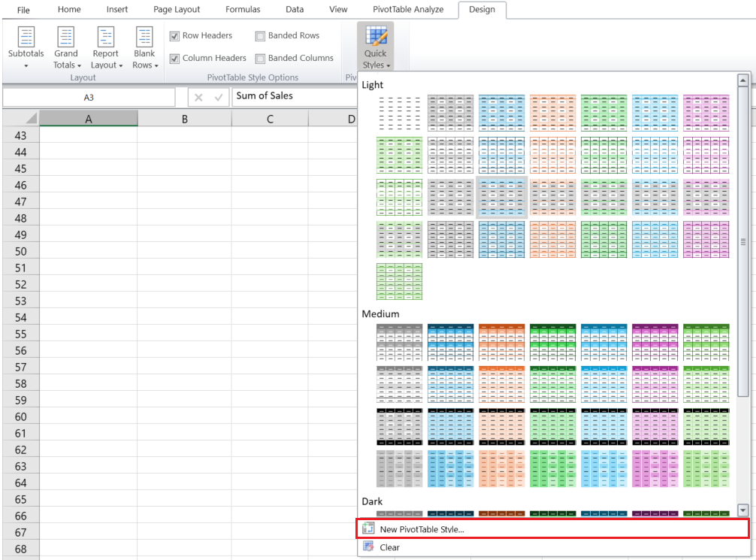Choose black-header green Medium style, third Medium row
Screen dimensions: 756x560
(552, 427)
